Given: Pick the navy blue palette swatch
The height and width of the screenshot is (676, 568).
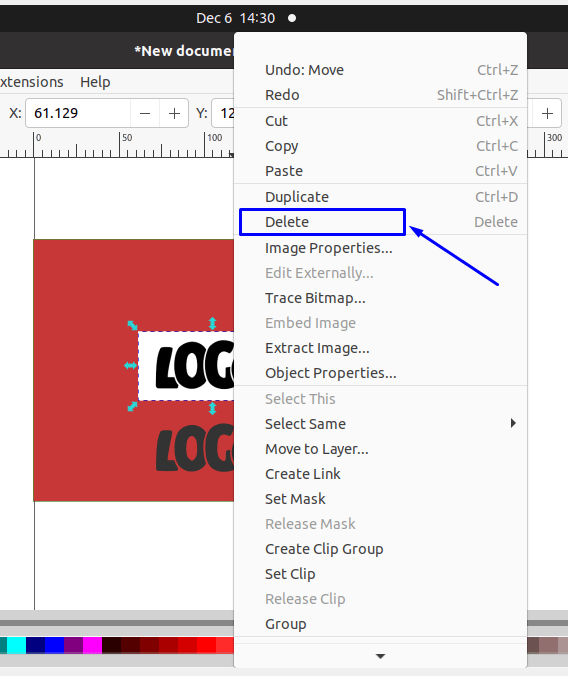Looking at the screenshot, I should [35, 645].
